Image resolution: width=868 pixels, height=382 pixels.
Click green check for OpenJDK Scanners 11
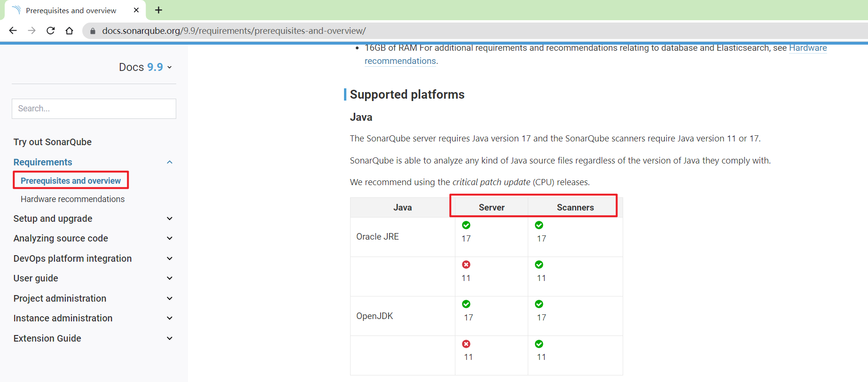click(x=539, y=344)
